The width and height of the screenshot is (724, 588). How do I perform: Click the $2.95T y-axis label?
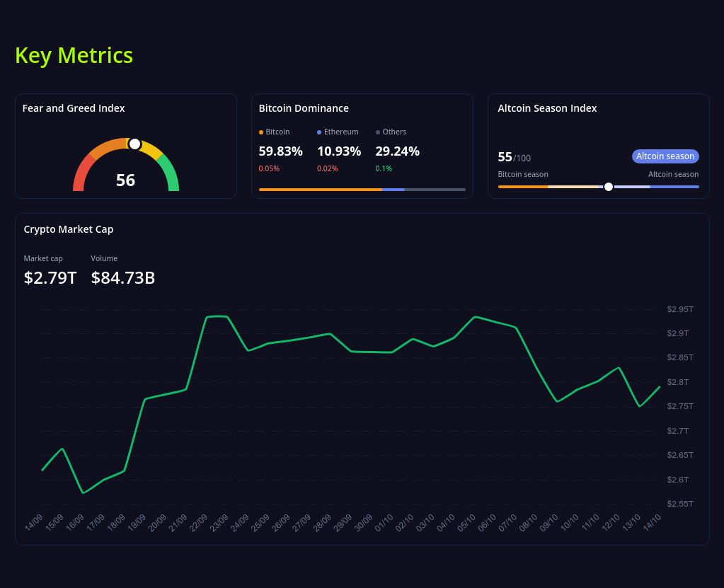coord(679,309)
